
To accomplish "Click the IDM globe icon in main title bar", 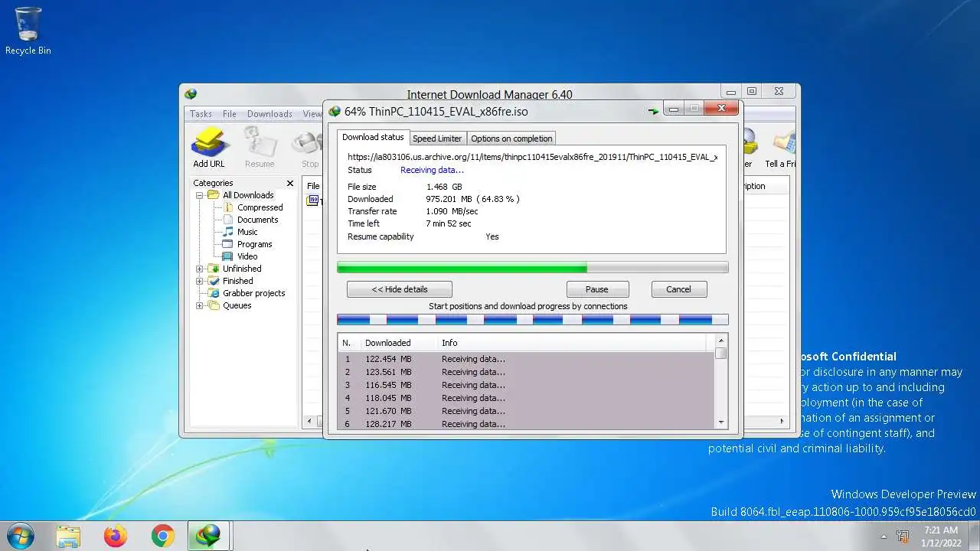I will click(191, 94).
